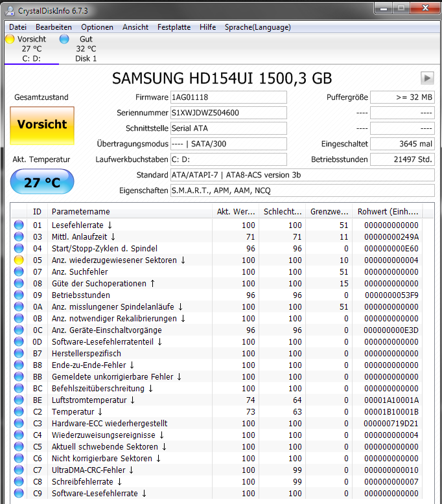Click status icon of Software-Lesefehlerratenteil row
The height and width of the screenshot is (504, 442).
point(19,341)
